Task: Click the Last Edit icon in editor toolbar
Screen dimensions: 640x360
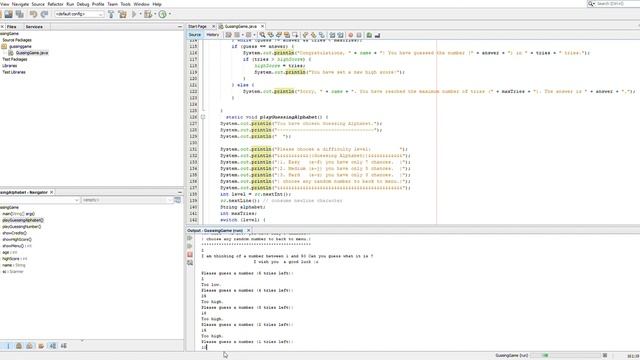Action: [229, 35]
